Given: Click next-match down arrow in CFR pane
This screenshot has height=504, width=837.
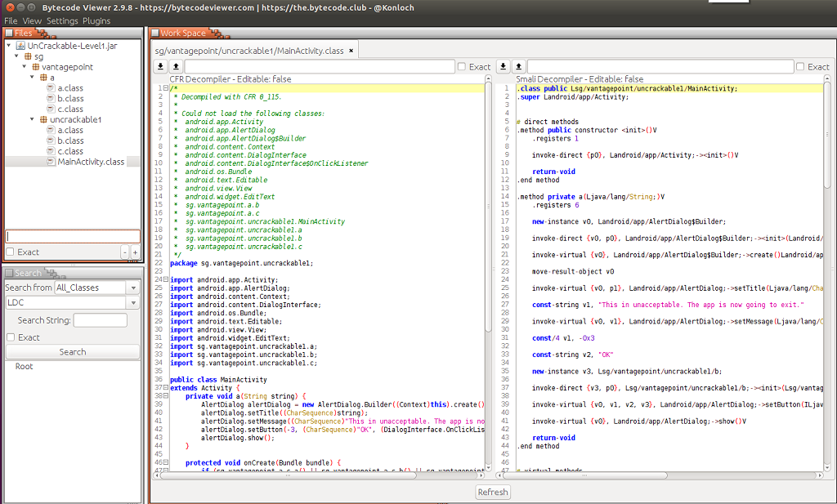Looking at the screenshot, I should coord(161,66).
